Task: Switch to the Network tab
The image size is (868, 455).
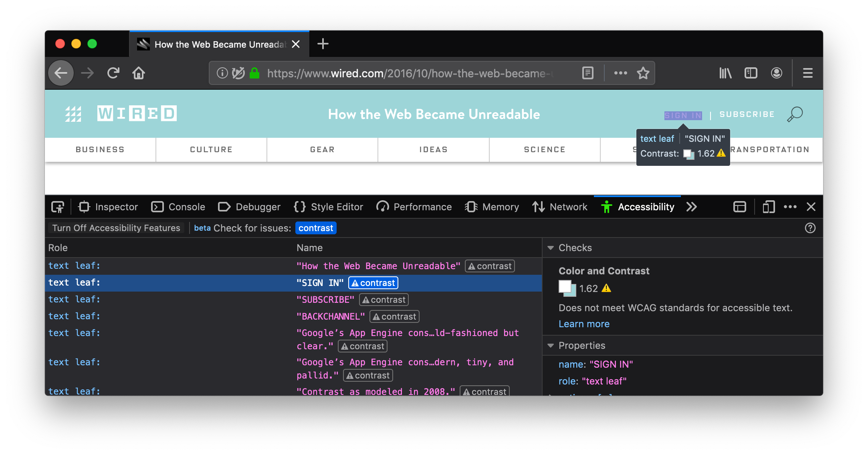Action: 560,207
